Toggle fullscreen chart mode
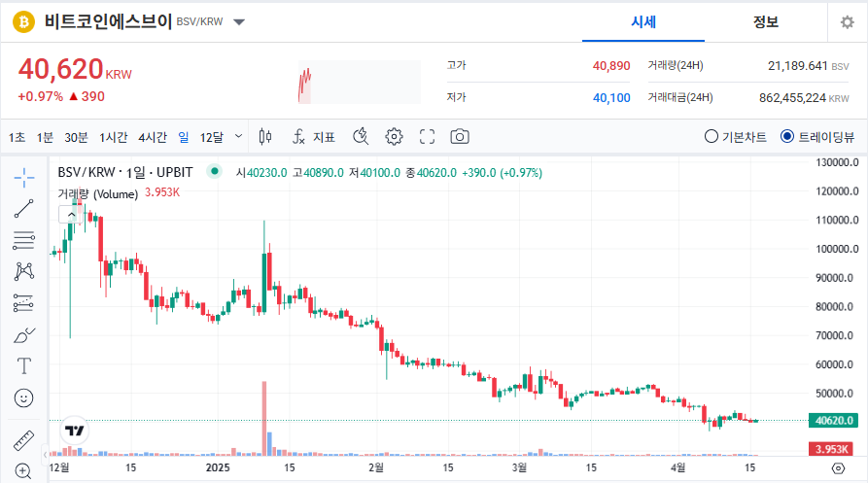The width and height of the screenshot is (868, 483). (x=427, y=137)
